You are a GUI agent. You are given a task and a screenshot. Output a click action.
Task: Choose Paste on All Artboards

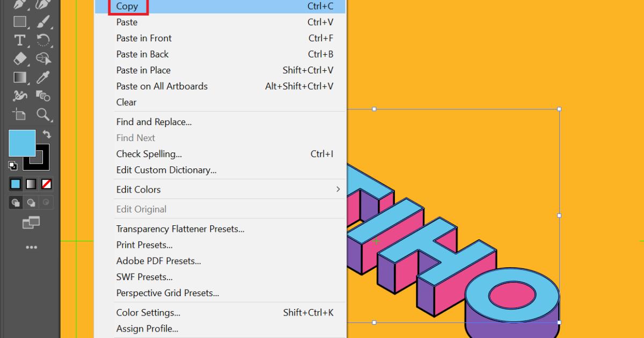pos(221,86)
